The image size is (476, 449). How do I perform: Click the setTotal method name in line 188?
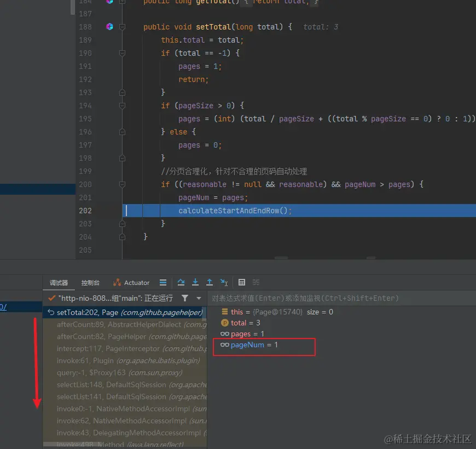[x=213, y=27]
